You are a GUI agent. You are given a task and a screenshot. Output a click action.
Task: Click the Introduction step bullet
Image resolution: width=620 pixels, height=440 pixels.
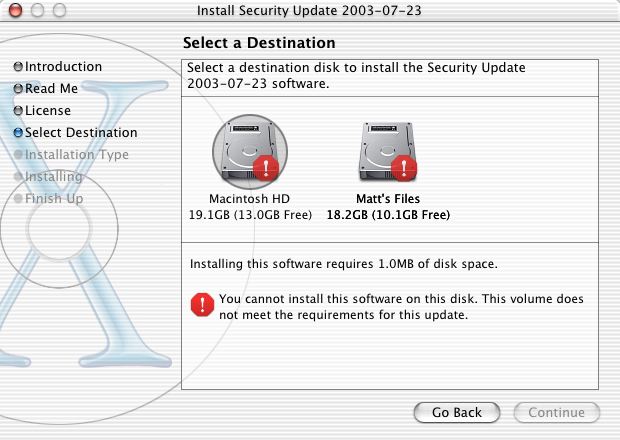coord(18,67)
